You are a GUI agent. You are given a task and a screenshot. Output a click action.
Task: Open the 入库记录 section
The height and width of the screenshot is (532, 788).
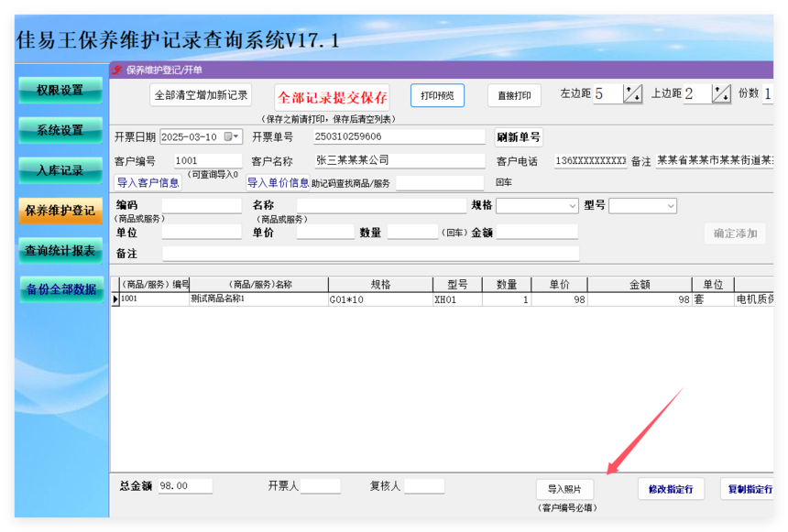pos(60,170)
